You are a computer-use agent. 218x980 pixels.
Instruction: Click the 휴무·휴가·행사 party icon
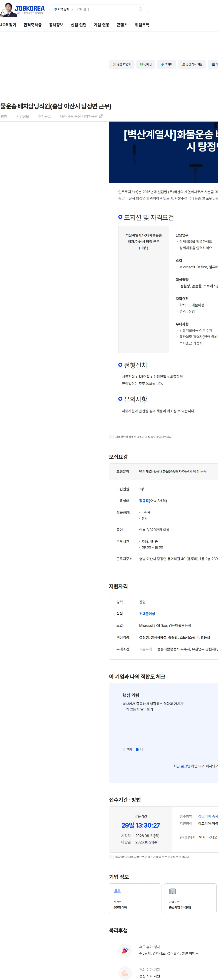coord(125,950)
